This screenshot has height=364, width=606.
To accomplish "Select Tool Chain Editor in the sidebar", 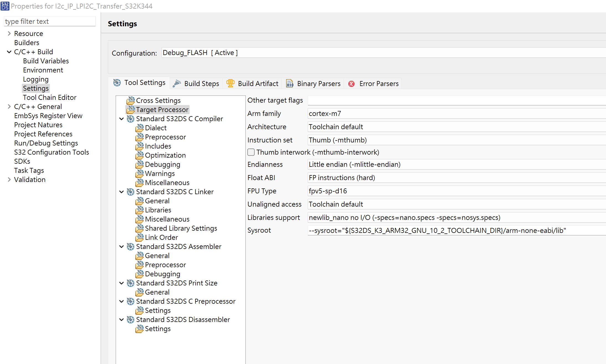I will pos(50,97).
